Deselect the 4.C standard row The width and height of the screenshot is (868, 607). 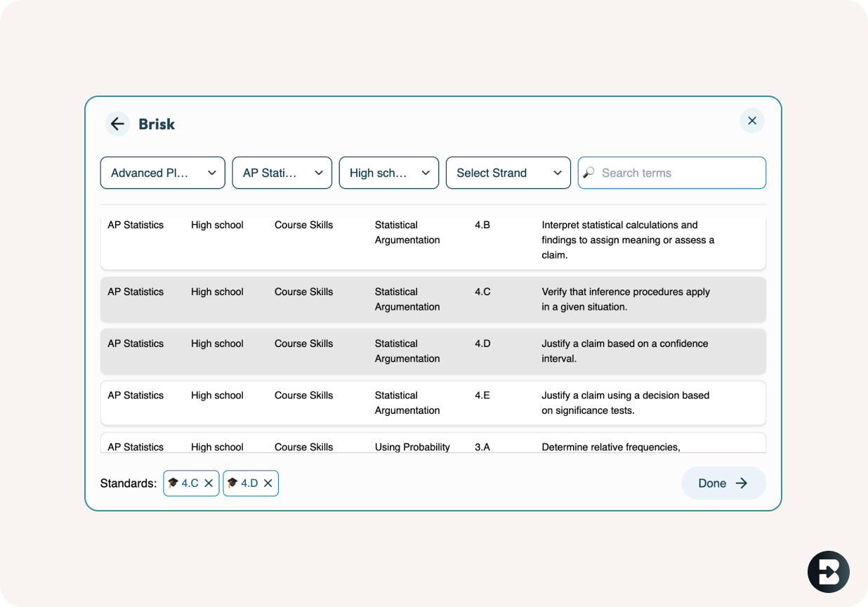coord(433,299)
